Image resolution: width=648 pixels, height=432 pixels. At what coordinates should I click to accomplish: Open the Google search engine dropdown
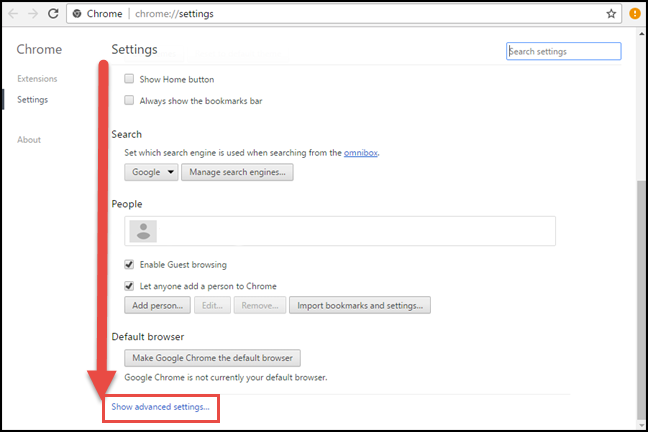(x=151, y=172)
